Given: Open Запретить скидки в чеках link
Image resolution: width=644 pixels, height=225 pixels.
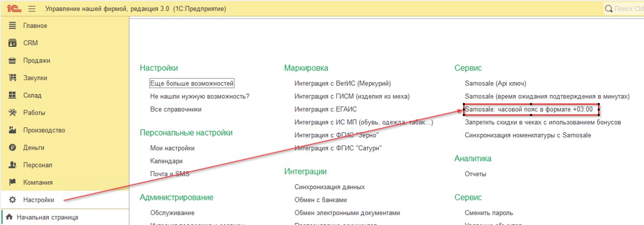Looking at the screenshot, I should coord(543,122).
